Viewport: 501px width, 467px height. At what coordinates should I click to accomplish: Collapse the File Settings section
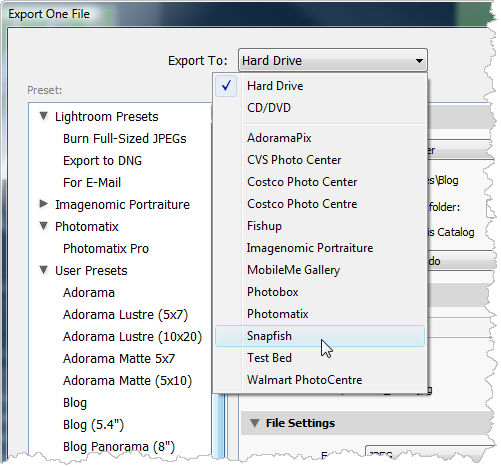click(255, 423)
